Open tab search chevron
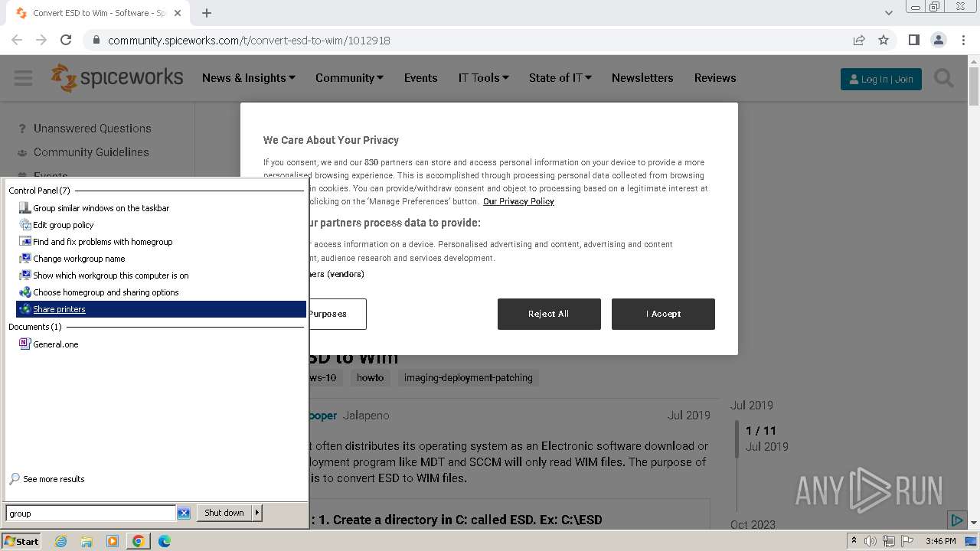This screenshot has height=551, width=980. tap(888, 13)
